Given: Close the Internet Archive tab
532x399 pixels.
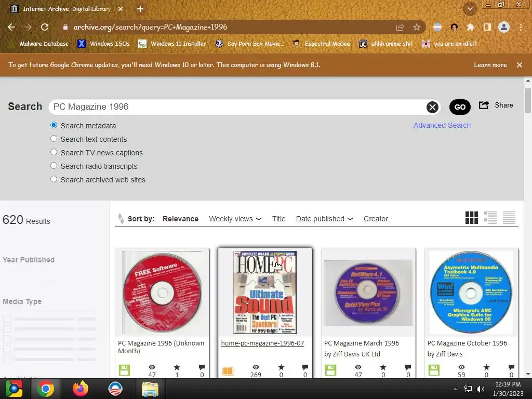Looking at the screenshot, I should click(x=121, y=9).
